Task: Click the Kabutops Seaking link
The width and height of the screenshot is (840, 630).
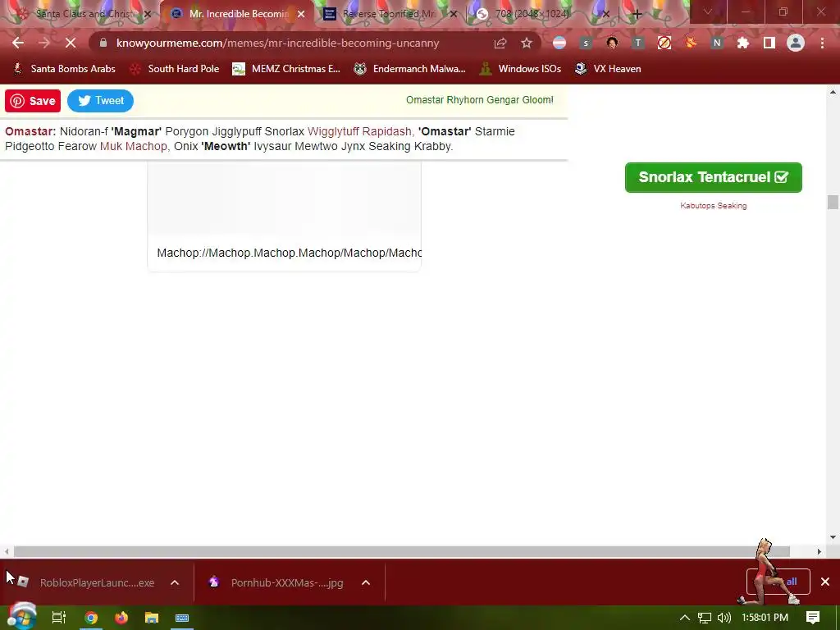Action: 713,206
